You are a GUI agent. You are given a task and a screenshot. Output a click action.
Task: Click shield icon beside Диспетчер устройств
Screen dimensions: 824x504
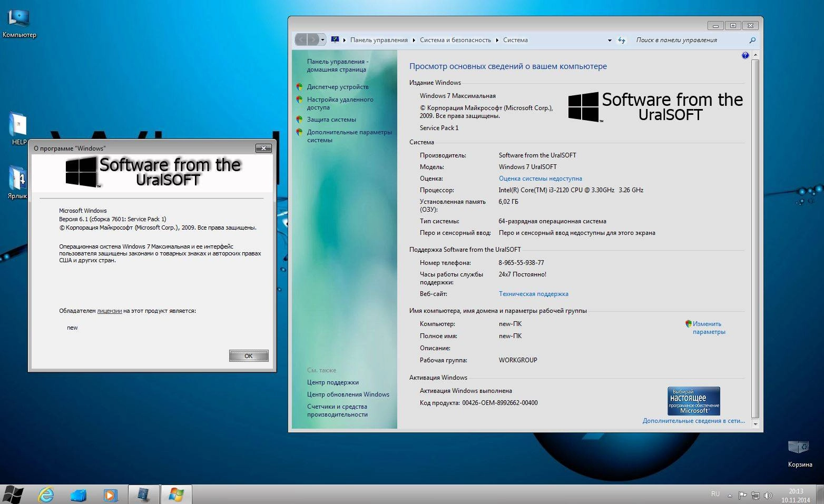pyautogui.click(x=299, y=87)
